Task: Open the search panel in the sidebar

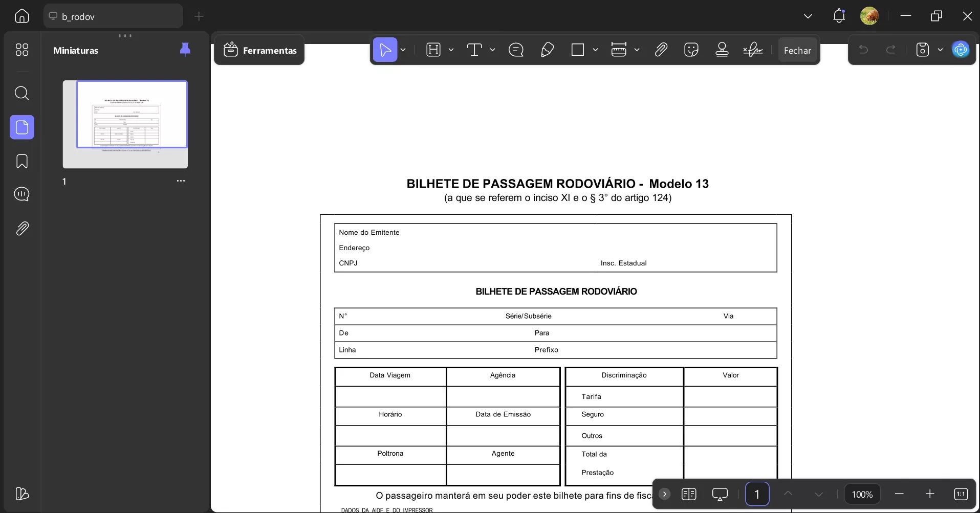Action: pyautogui.click(x=22, y=94)
